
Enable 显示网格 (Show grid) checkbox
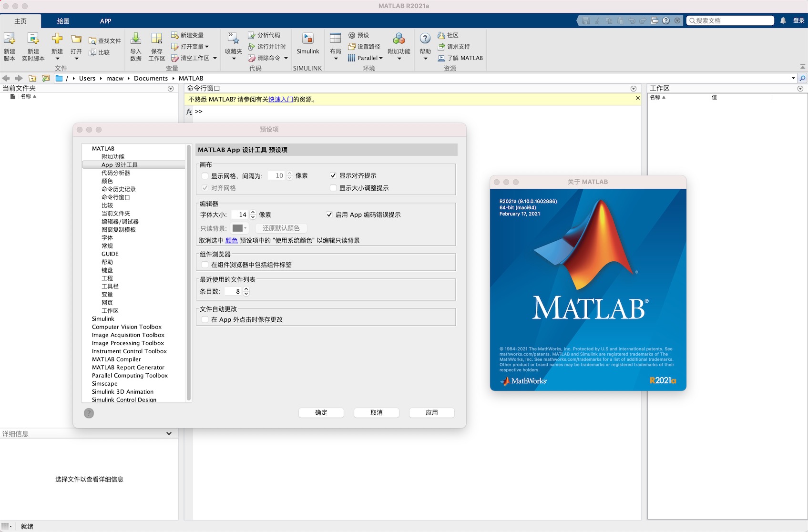(x=205, y=176)
